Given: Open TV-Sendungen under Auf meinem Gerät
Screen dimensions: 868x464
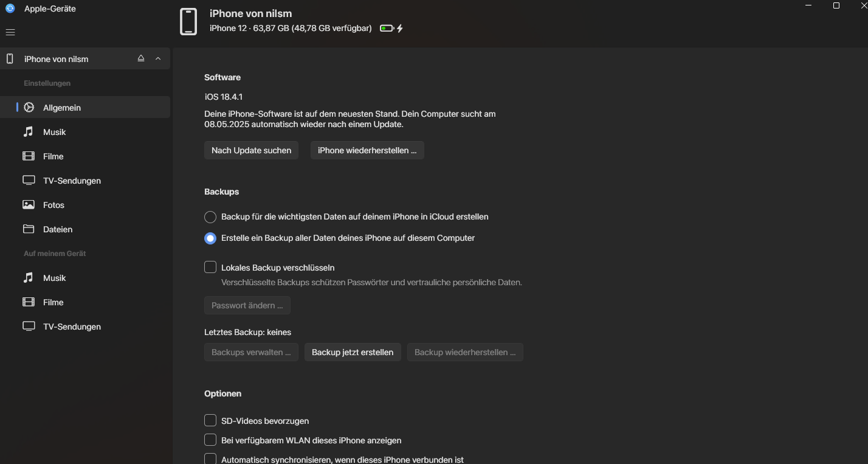Looking at the screenshot, I should tap(72, 327).
